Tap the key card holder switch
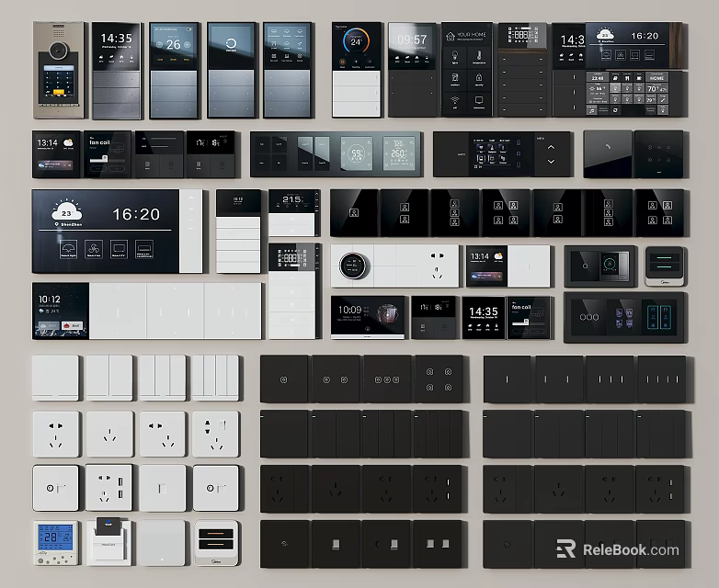719x588 pixels. point(108,542)
